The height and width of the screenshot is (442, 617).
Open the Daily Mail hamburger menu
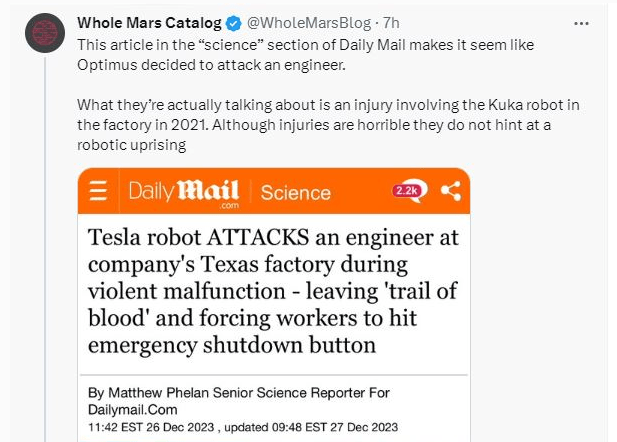(98, 191)
